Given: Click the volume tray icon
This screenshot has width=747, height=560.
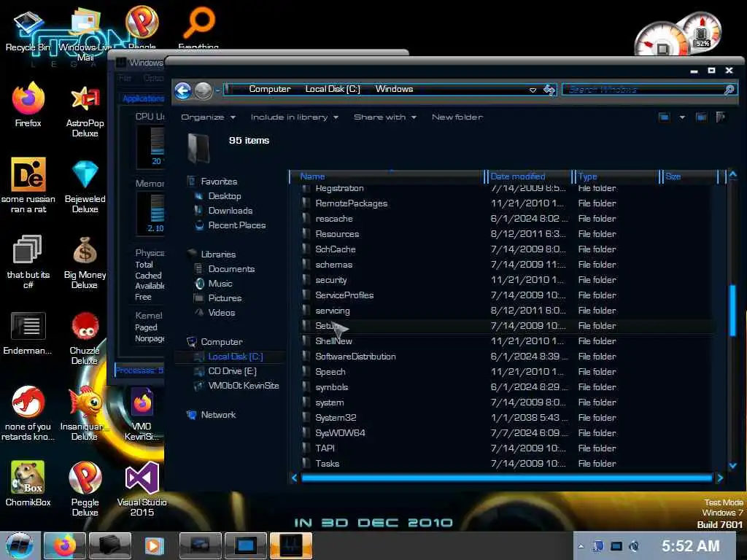Looking at the screenshot, I should coord(634,546).
